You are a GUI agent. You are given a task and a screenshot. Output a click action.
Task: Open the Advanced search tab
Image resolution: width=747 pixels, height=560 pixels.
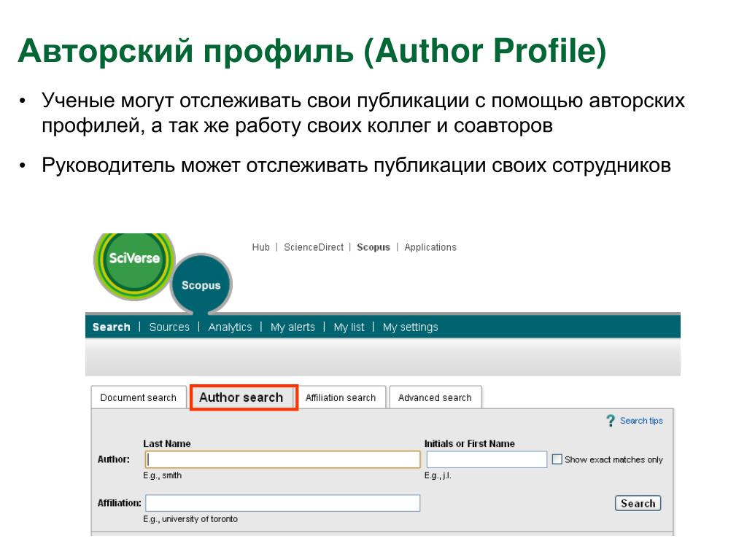pyautogui.click(x=435, y=397)
